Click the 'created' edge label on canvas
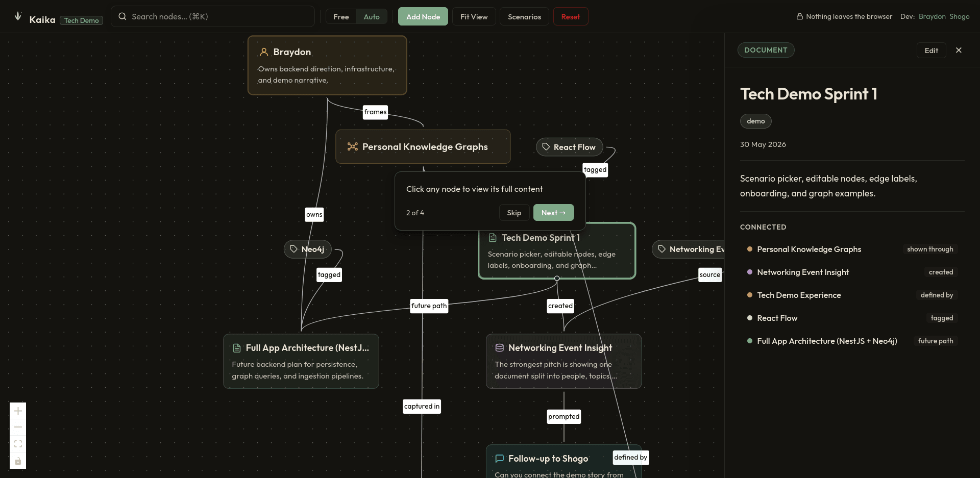Viewport: 980px width, 478px height. coord(560,306)
